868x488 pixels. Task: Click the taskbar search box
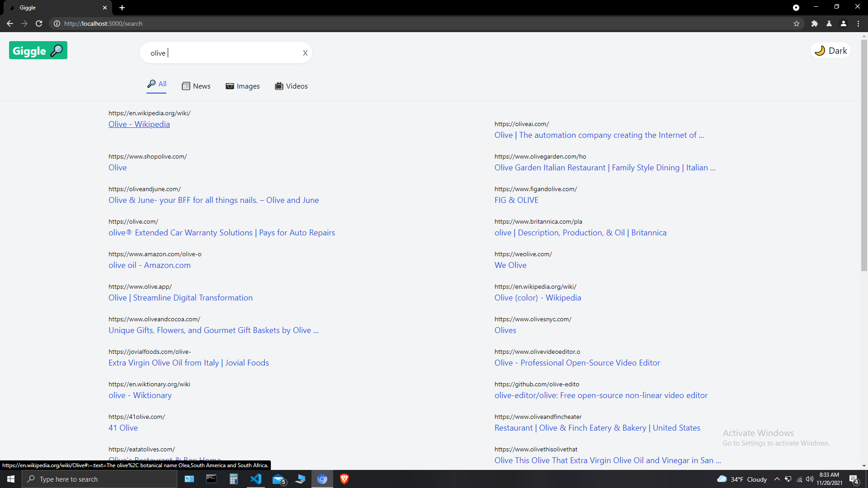click(99, 479)
